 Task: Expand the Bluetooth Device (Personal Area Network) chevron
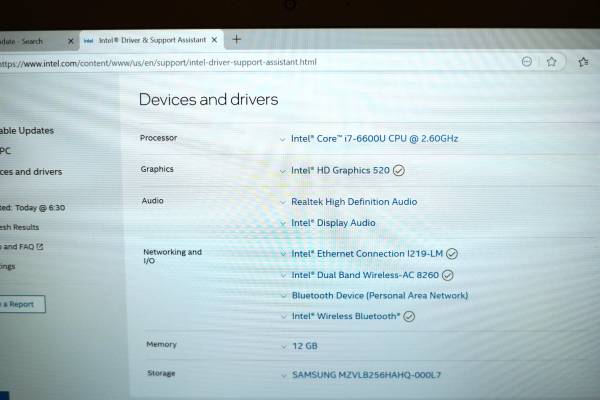pos(284,296)
